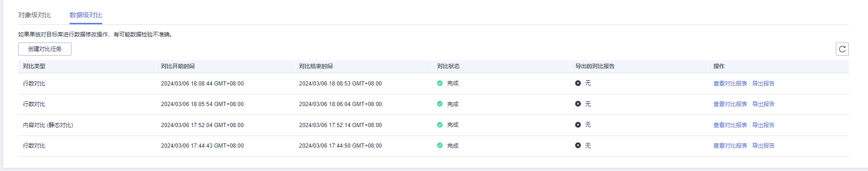868x171 pixels.
Task: Export report for 内容对比 (静态对比) row
Action: (763, 125)
